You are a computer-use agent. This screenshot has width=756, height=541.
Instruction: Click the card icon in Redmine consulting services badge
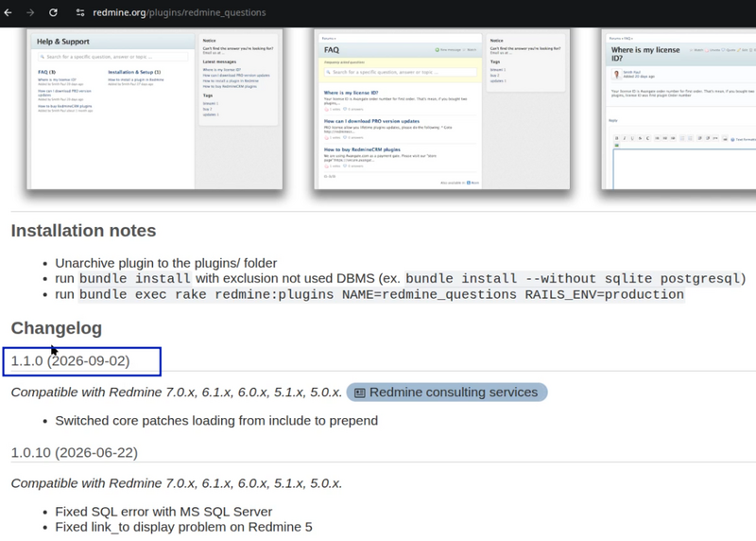[360, 393]
